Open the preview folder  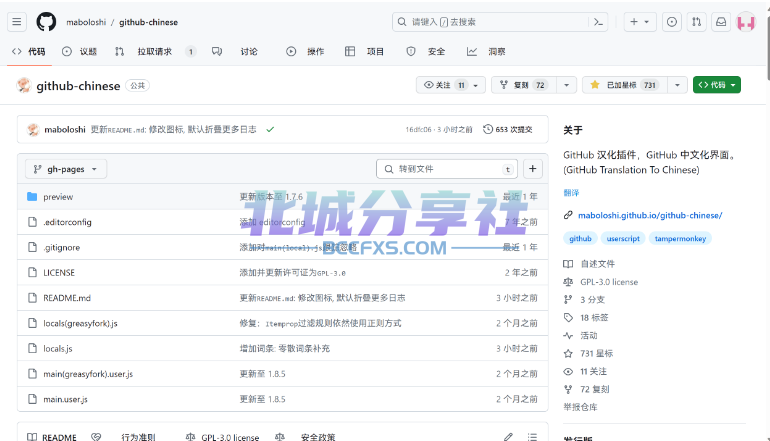coord(58,197)
